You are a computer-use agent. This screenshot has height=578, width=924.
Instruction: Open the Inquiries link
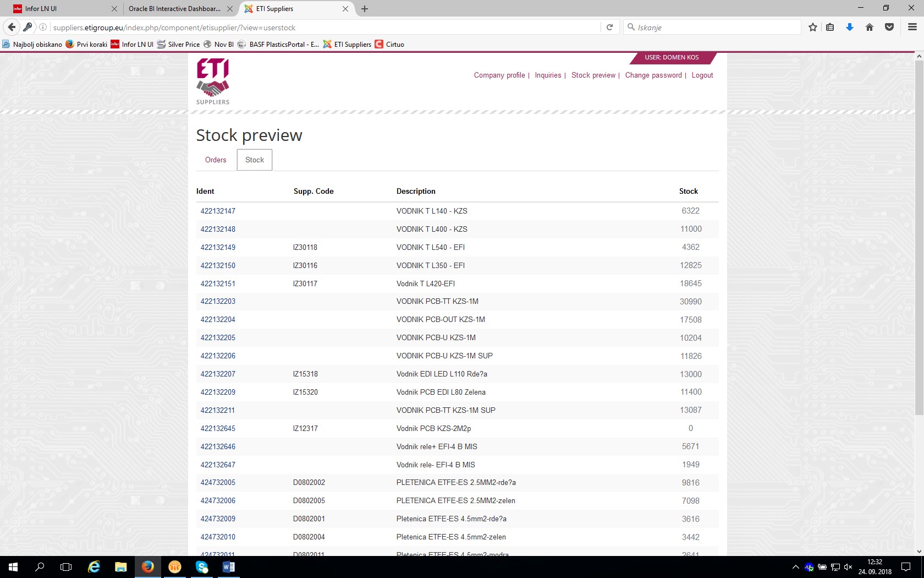click(548, 75)
